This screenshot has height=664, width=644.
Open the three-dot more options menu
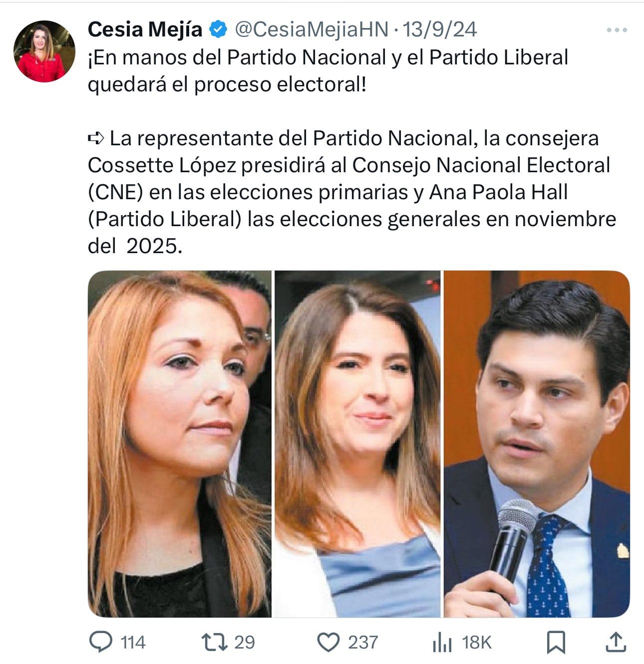pos(617,30)
